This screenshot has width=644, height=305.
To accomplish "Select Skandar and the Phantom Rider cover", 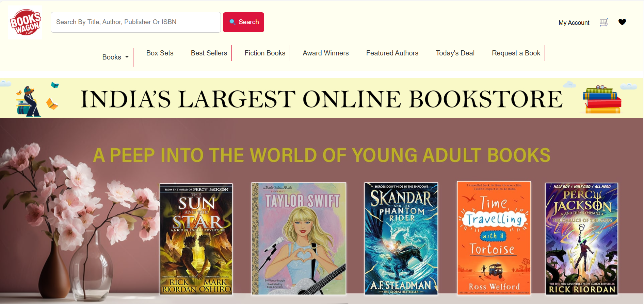I will coord(401,238).
